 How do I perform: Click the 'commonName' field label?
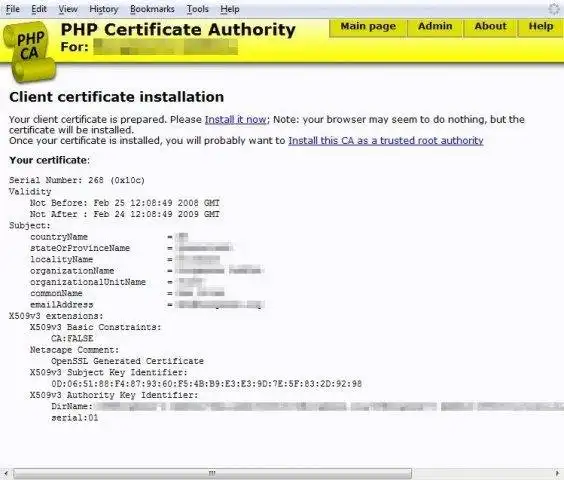click(x=56, y=293)
